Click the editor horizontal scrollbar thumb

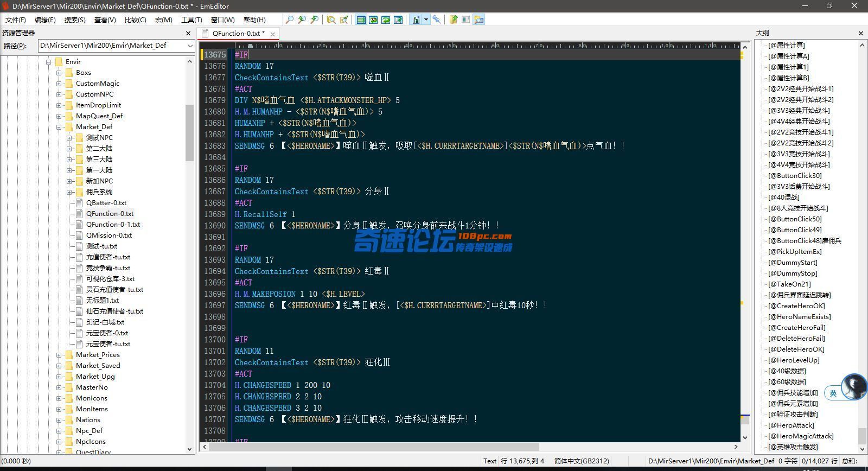(374, 447)
